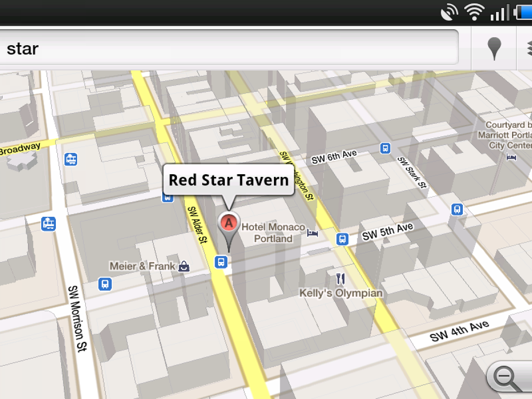Tap the bed icon under Courtyard by Marriott
532x399 pixels.
pyautogui.click(x=512, y=157)
